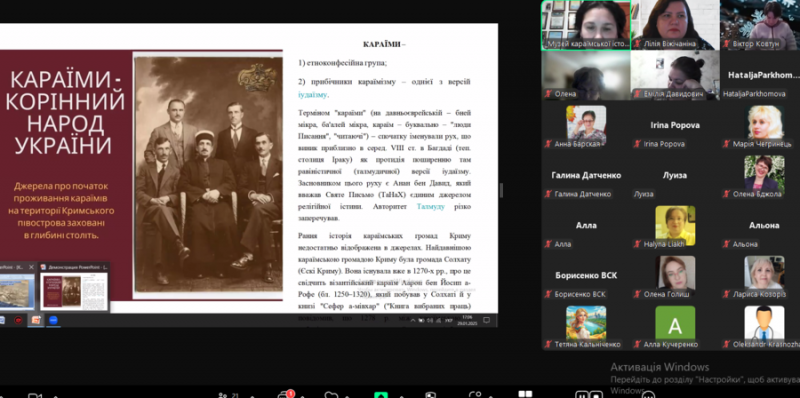This screenshot has width=800, height=398.
Task: Click the УКР language indicator in shared taskbar
Action: pos(449,321)
